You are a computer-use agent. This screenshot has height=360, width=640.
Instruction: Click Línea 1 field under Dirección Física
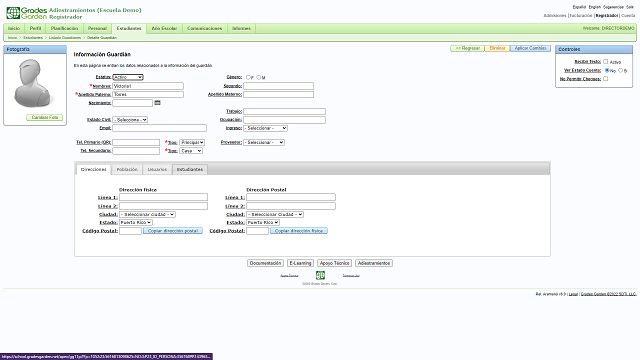point(163,197)
